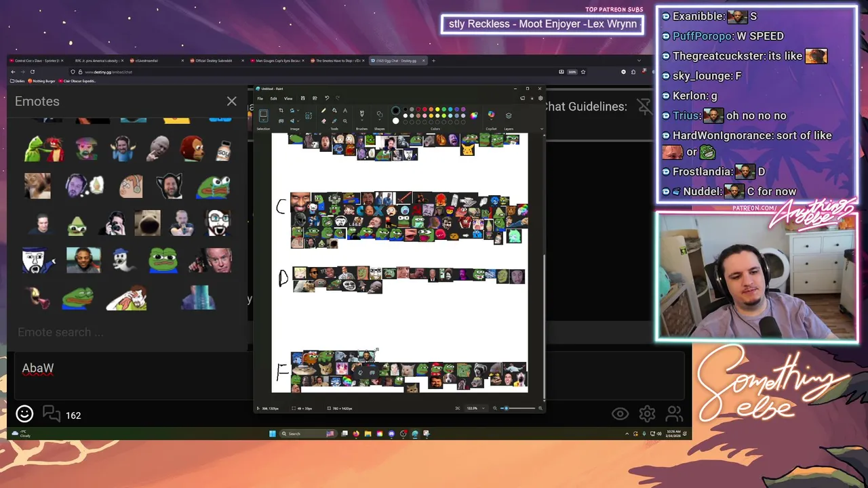Open Paint settings gear icon
This screenshot has height=488, width=868.
pyautogui.click(x=540, y=98)
